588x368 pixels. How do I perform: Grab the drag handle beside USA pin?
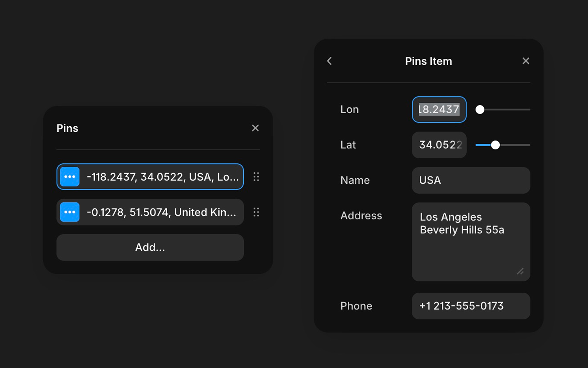coord(256,177)
